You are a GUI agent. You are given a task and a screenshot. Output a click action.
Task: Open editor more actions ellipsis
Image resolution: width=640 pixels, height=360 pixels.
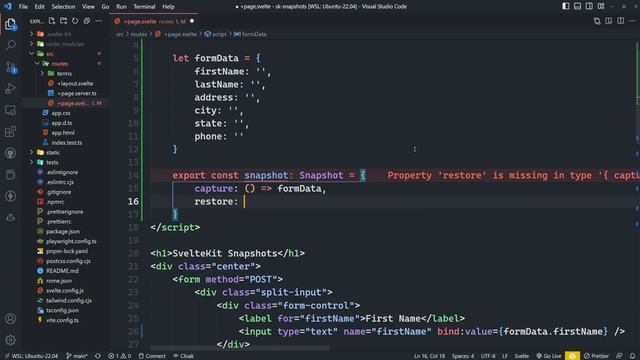coord(632,21)
